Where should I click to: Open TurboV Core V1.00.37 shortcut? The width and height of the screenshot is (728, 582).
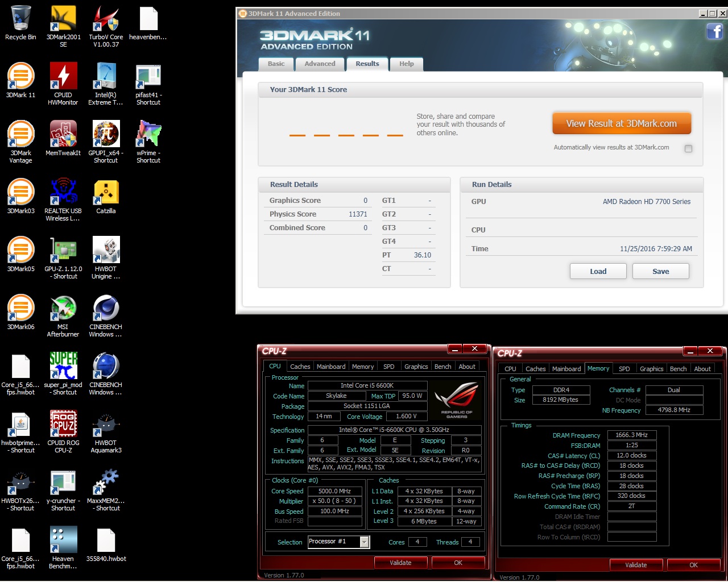pos(106,18)
